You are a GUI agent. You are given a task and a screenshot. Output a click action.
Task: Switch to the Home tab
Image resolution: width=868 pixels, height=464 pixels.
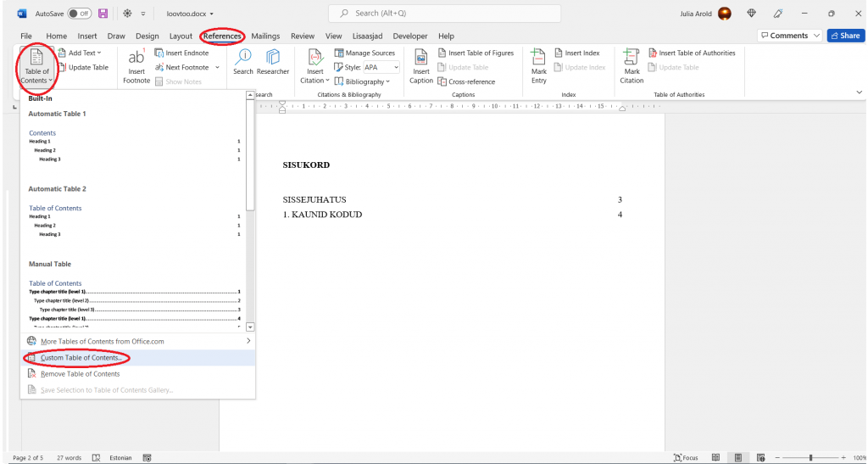click(57, 36)
